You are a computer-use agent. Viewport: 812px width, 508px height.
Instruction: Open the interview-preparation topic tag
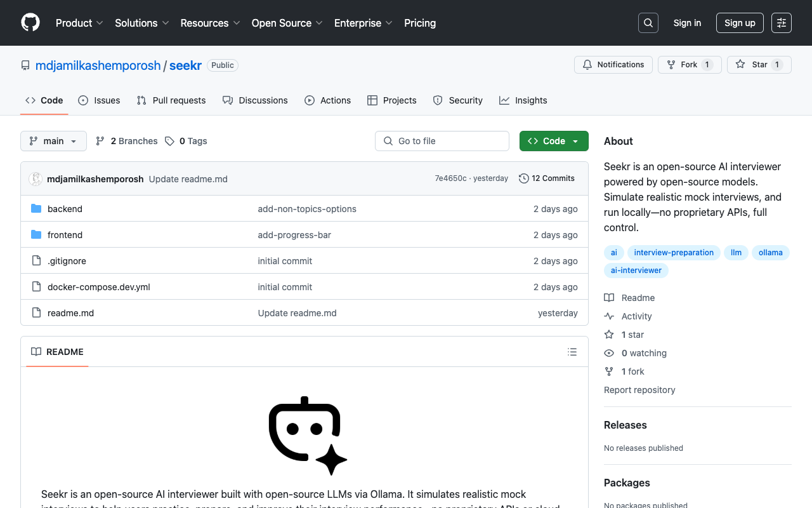[x=674, y=253]
